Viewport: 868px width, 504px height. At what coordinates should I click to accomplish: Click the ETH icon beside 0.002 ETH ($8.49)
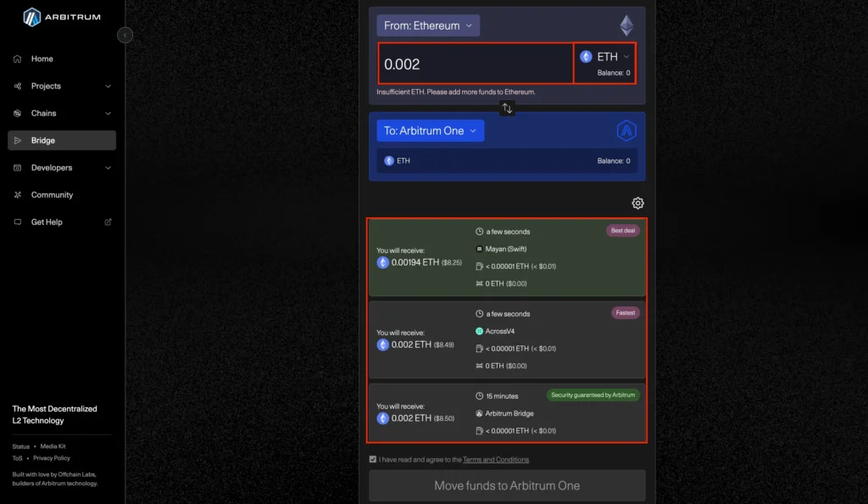[x=382, y=344]
